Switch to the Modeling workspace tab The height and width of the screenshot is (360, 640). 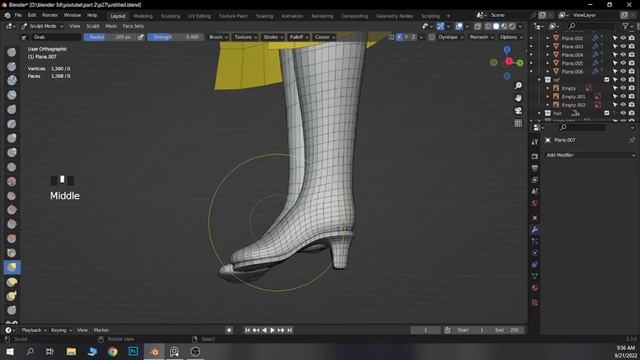pos(143,16)
